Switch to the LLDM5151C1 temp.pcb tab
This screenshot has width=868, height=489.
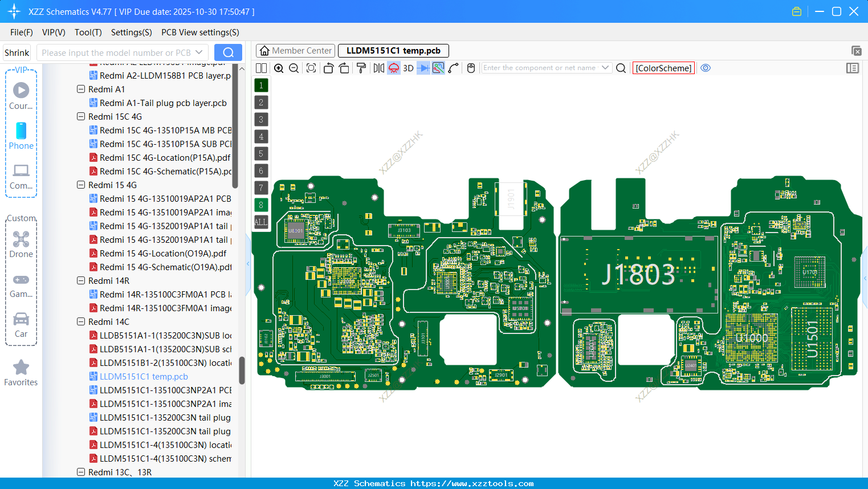coord(393,51)
